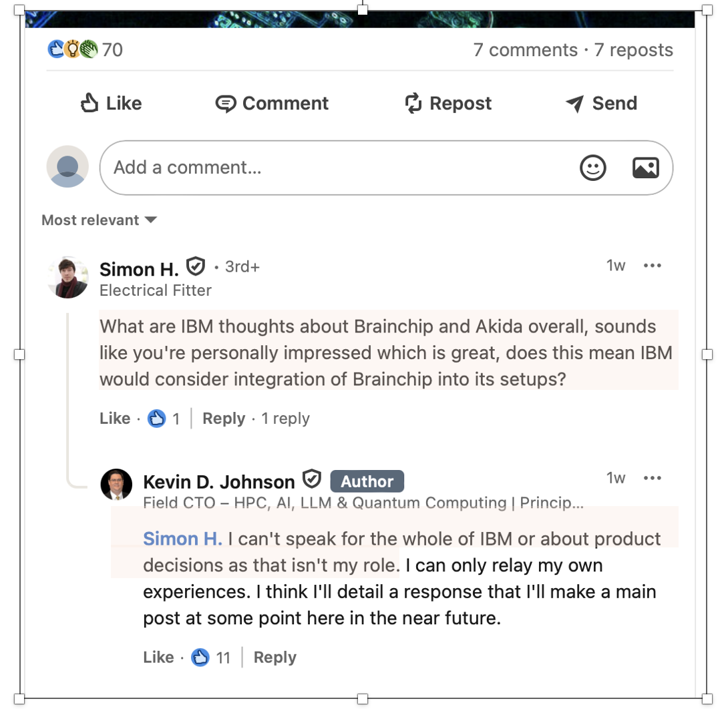Click the emoji smiley icon in comment box
Image resolution: width=728 pixels, height=709 pixels.
[592, 168]
